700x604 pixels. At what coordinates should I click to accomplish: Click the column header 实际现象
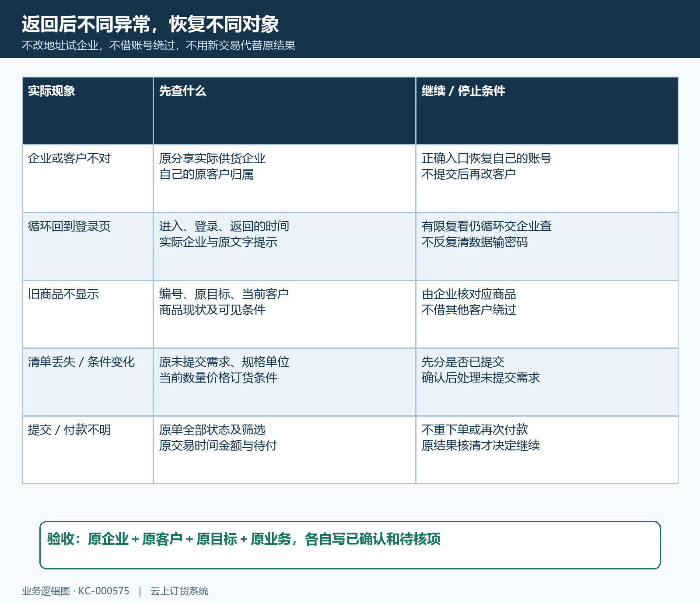[87, 111]
